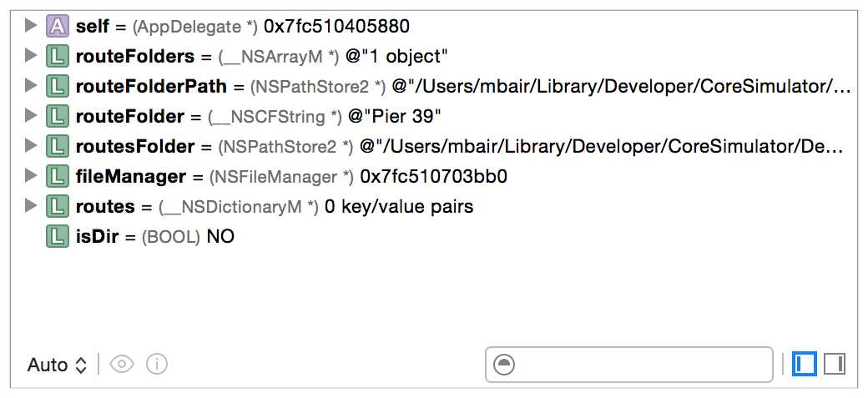Show only the right console pane

[835, 365]
